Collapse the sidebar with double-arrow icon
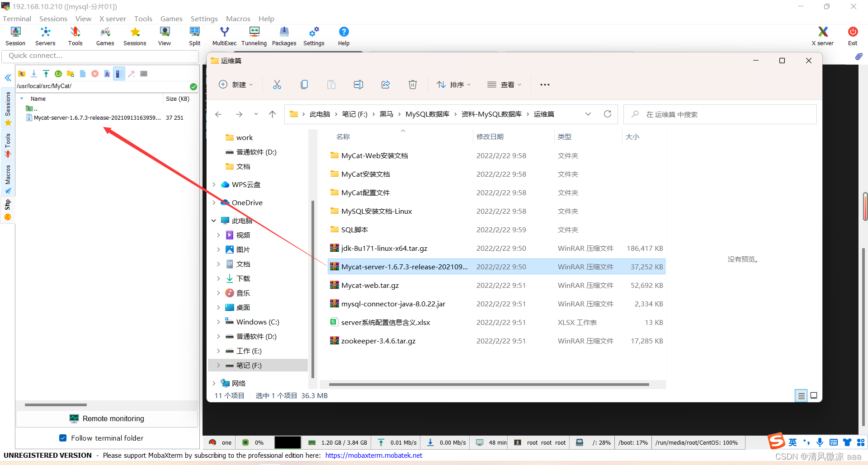Image resolution: width=868 pixels, height=465 pixels. click(x=8, y=78)
